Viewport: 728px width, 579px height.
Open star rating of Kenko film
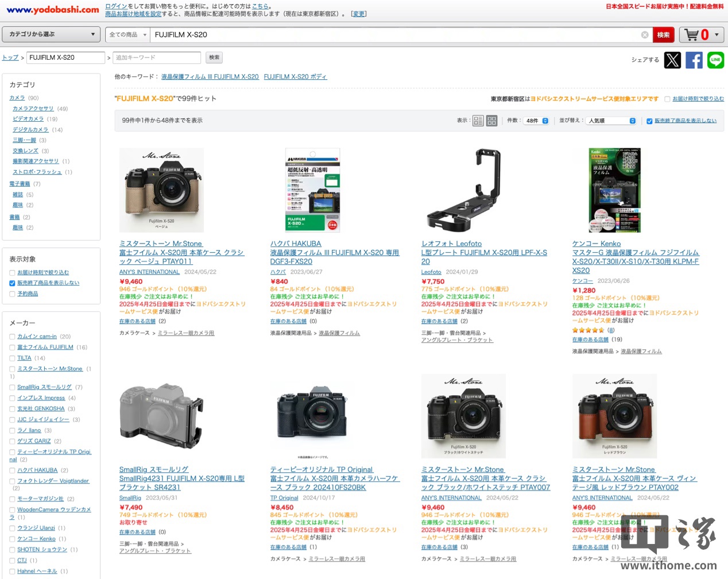588,330
